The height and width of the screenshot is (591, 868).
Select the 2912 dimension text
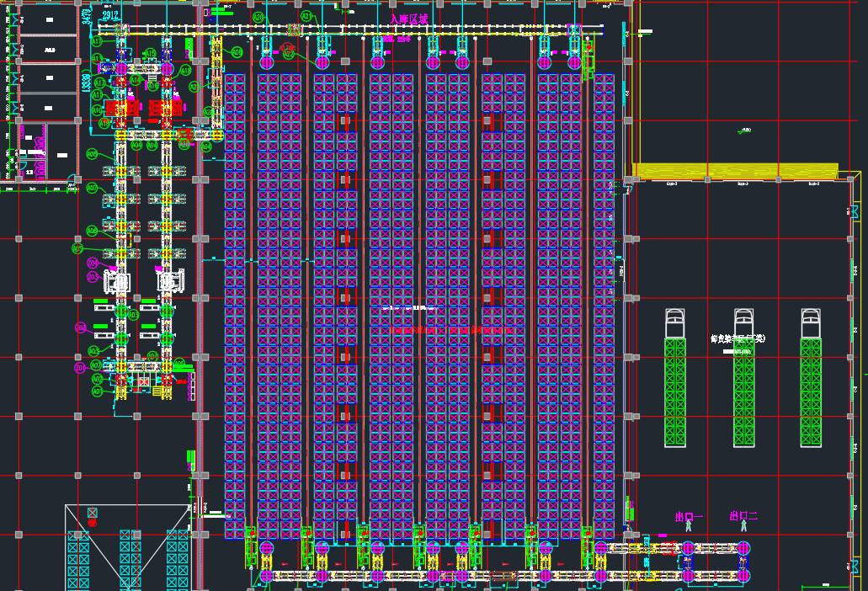click(109, 15)
